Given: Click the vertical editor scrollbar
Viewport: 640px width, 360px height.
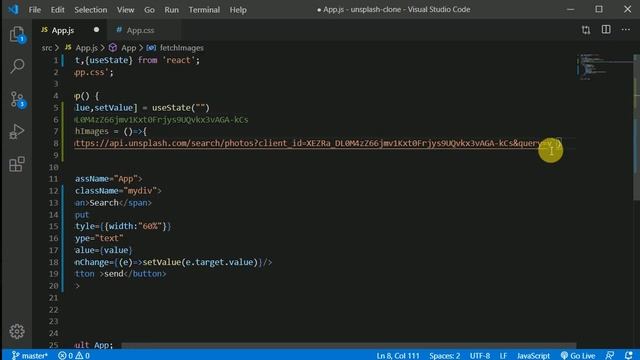Looking at the screenshot, I should [x=636, y=127].
